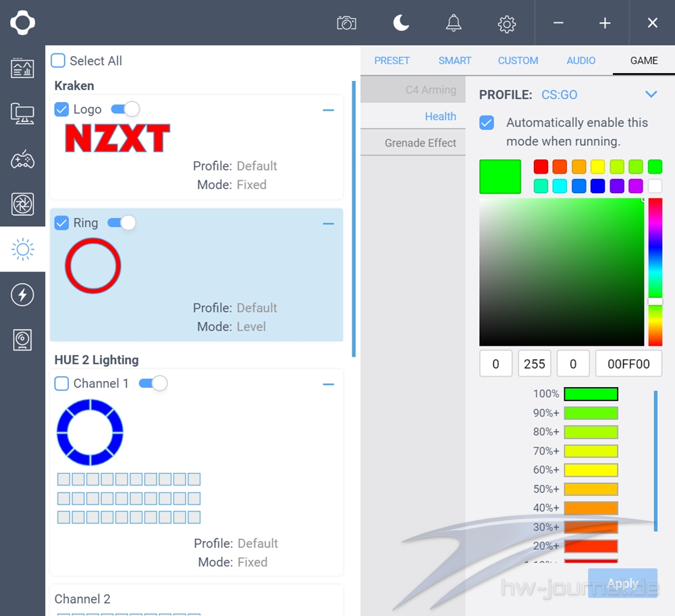
Task: Switch to the CUSTOM tab
Action: pos(518,60)
